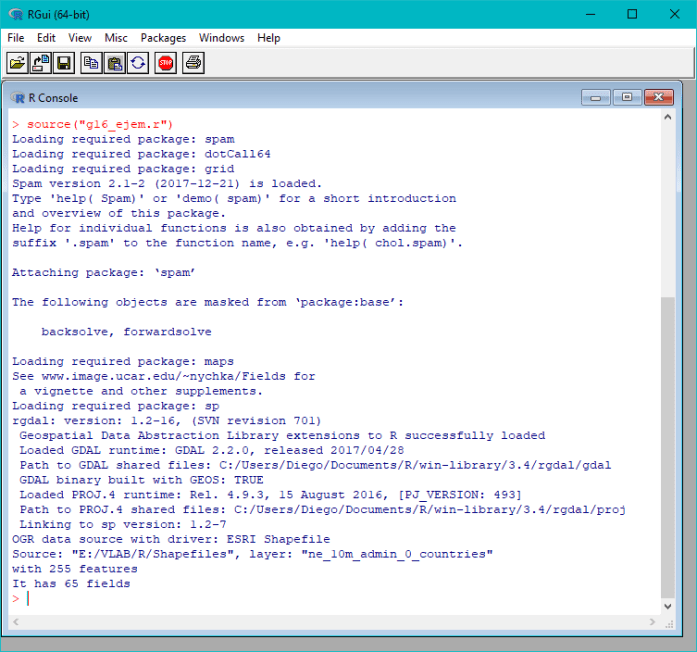Click the R logo in R Console title
This screenshot has height=652, width=697.
point(18,98)
